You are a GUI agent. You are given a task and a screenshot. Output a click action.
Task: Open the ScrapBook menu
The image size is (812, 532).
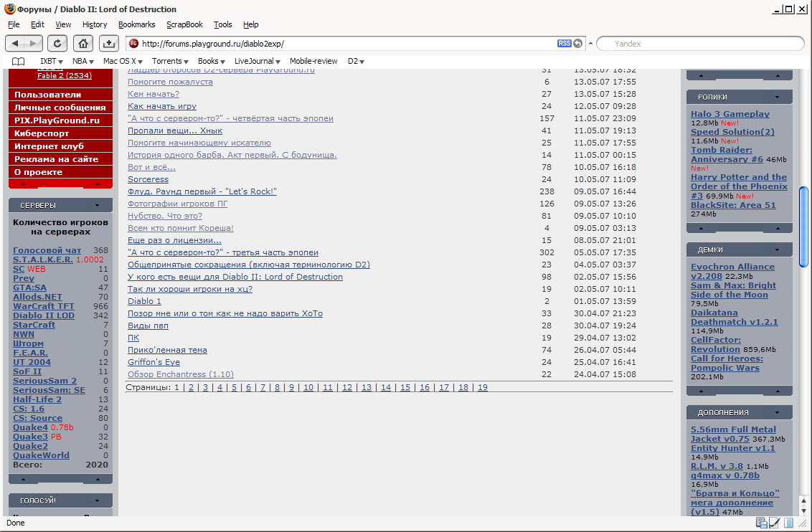(184, 24)
